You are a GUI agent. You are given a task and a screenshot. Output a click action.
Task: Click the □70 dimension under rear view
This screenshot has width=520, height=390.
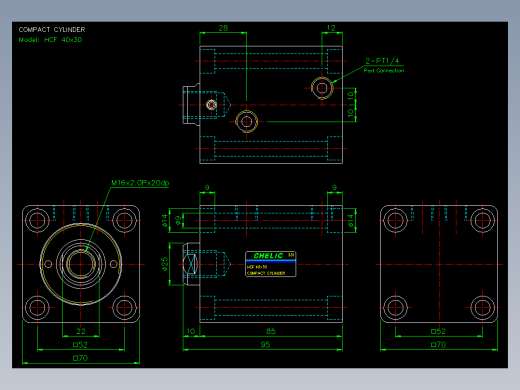pyautogui.click(x=438, y=345)
